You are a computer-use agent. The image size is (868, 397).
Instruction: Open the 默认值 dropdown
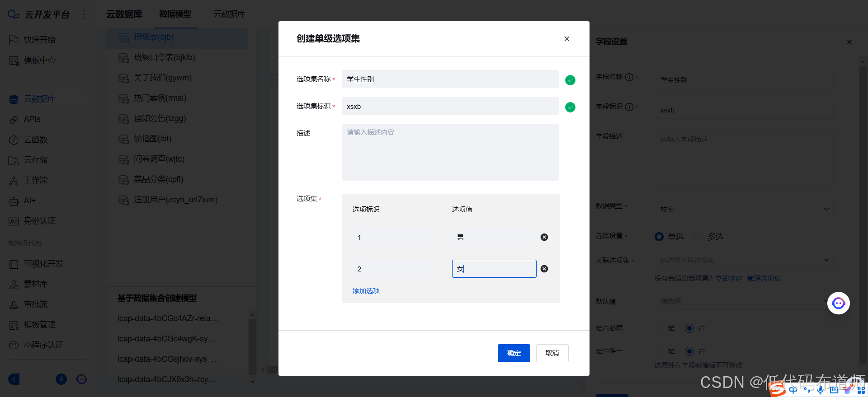744,301
